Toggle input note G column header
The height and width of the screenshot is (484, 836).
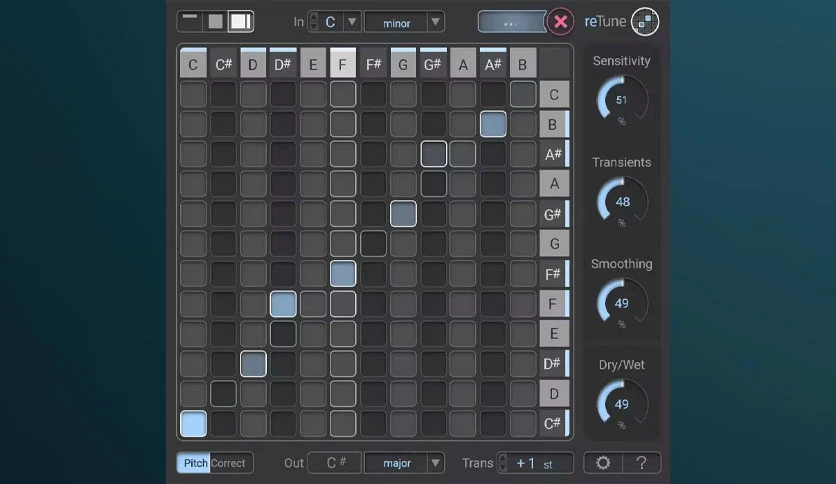click(x=403, y=63)
